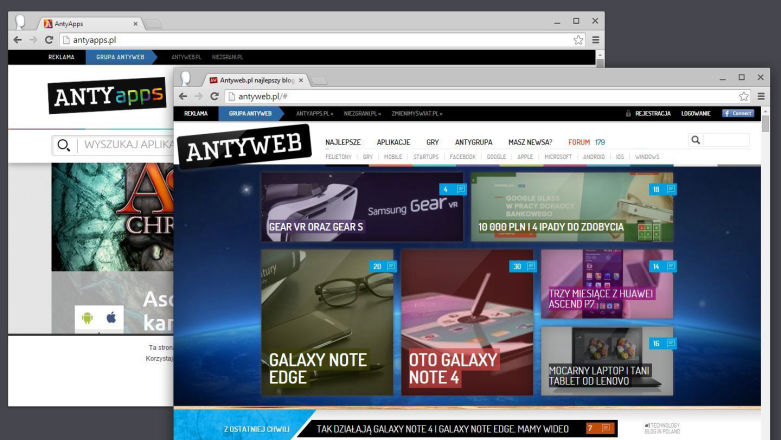Viewport: 781px width, 440px height.
Task: Go back in the AntyApps browser window
Action: 17,40
